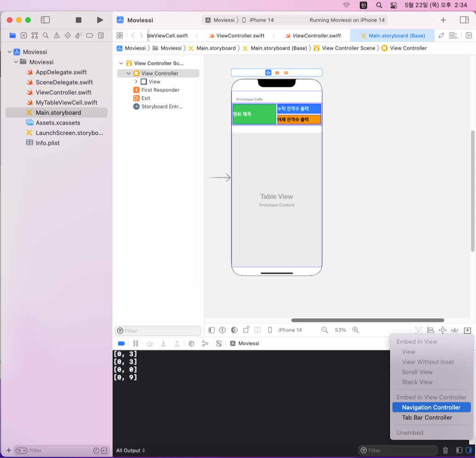Click the trash icon to clear console
476x458 pixels.
445,450
